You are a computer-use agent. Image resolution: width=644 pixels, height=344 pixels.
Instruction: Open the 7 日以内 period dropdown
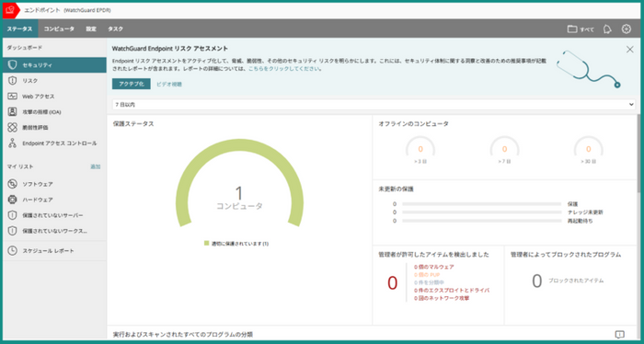374,104
